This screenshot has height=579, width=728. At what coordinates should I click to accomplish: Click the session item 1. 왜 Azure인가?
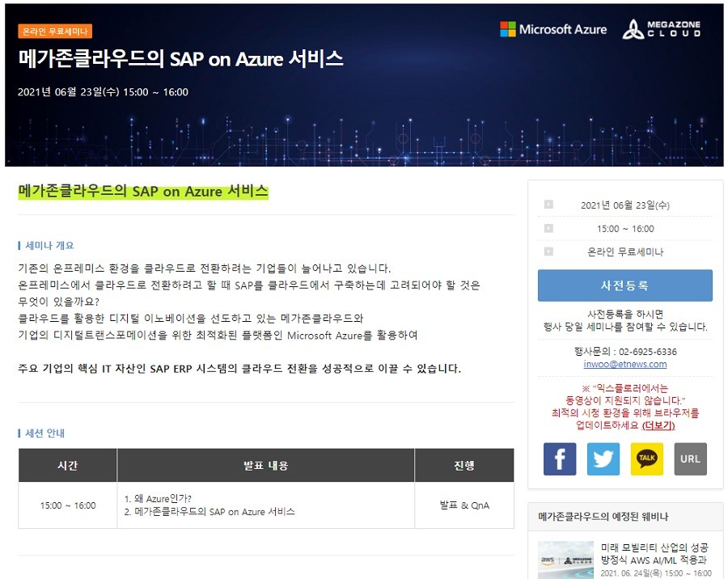[x=158, y=499]
